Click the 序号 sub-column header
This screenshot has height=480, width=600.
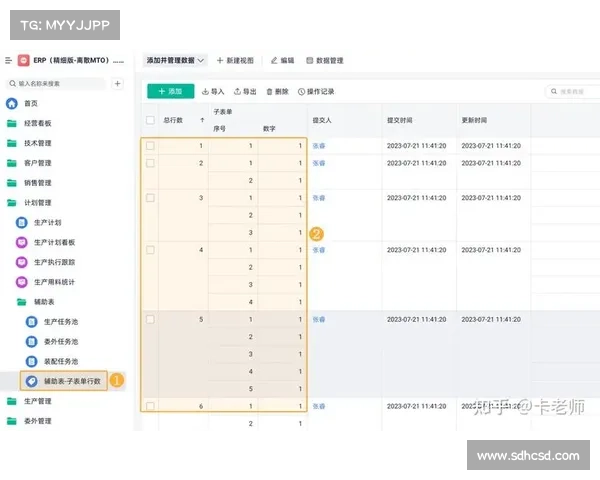click(219, 129)
